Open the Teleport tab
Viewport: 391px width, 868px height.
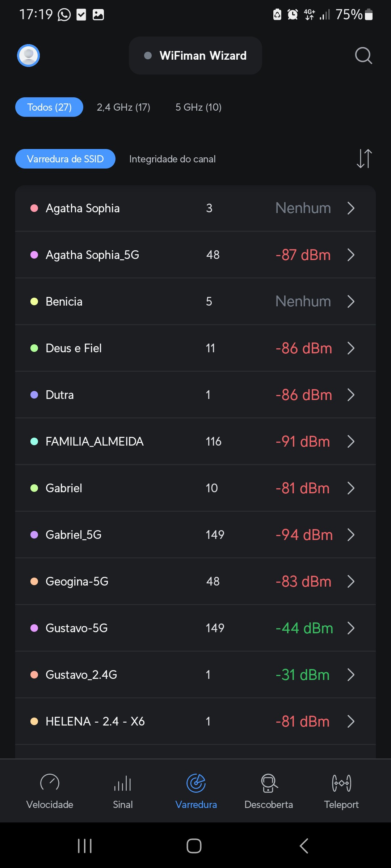click(x=341, y=791)
